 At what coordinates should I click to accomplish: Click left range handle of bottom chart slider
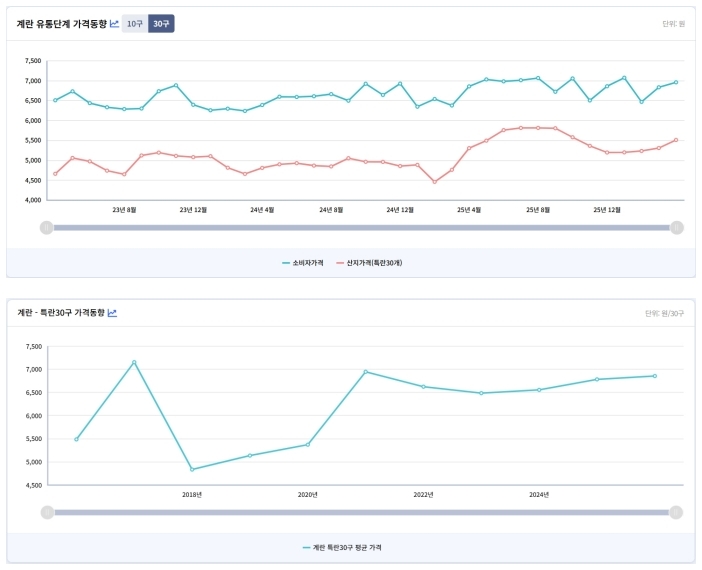(x=46, y=512)
